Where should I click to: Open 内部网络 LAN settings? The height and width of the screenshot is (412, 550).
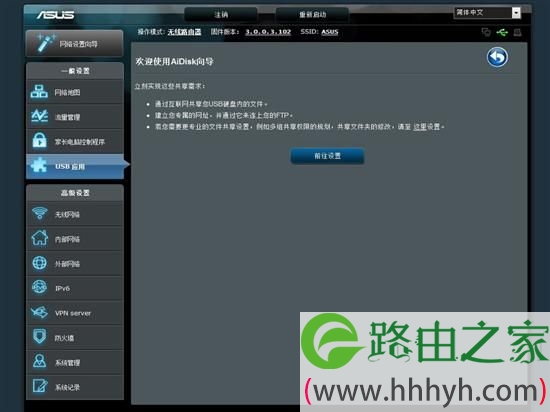point(75,239)
